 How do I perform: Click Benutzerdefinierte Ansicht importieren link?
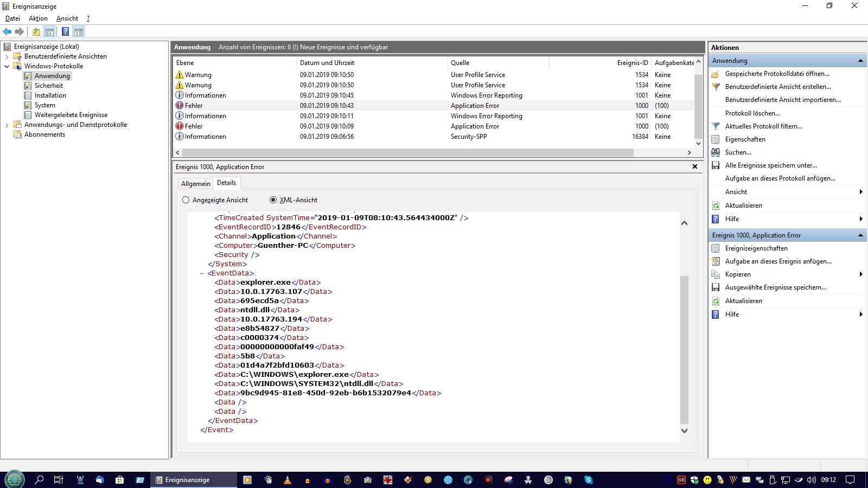(x=783, y=100)
